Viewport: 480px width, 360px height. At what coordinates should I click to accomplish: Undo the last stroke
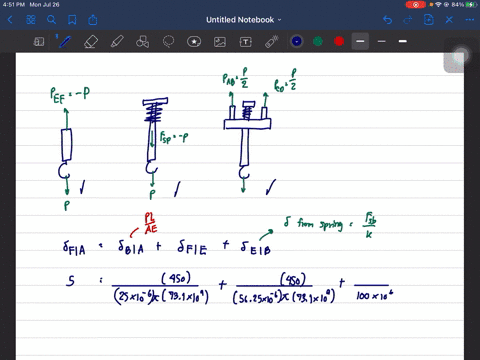(387, 20)
